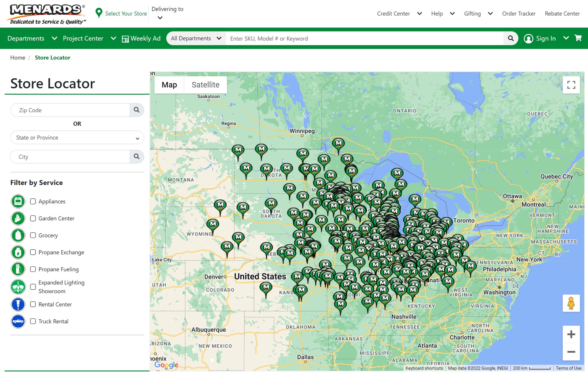
Task: Tick the Expanded Lighting Showroom checkbox
Action: click(33, 287)
